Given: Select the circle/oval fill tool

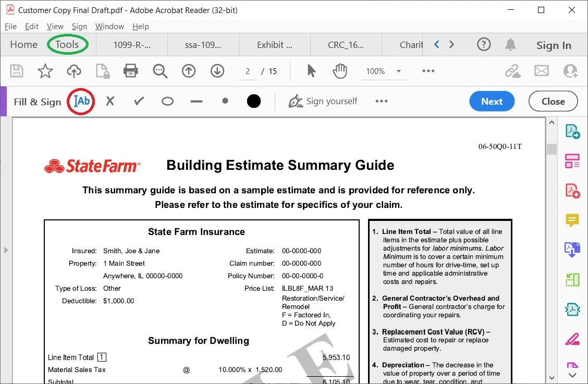Looking at the screenshot, I should point(168,101).
